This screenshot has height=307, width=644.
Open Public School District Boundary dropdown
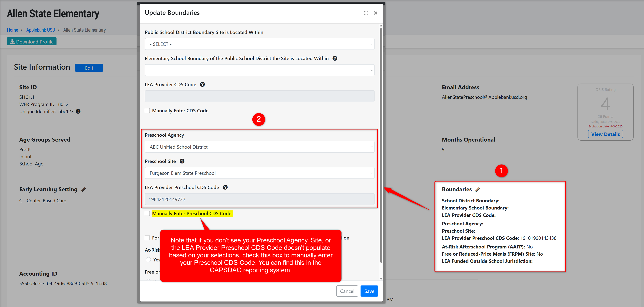(259, 44)
